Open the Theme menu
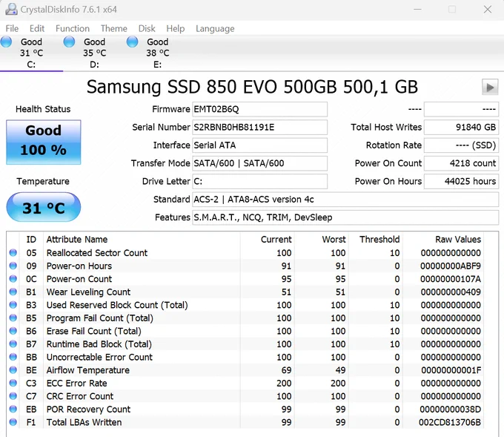Image resolution: width=504 pixels, height=437 pixels. (114, 29)
